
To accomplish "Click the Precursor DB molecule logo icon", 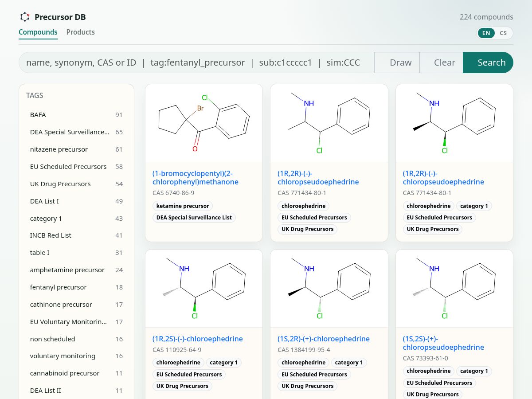I will click(x=25, y=17).
